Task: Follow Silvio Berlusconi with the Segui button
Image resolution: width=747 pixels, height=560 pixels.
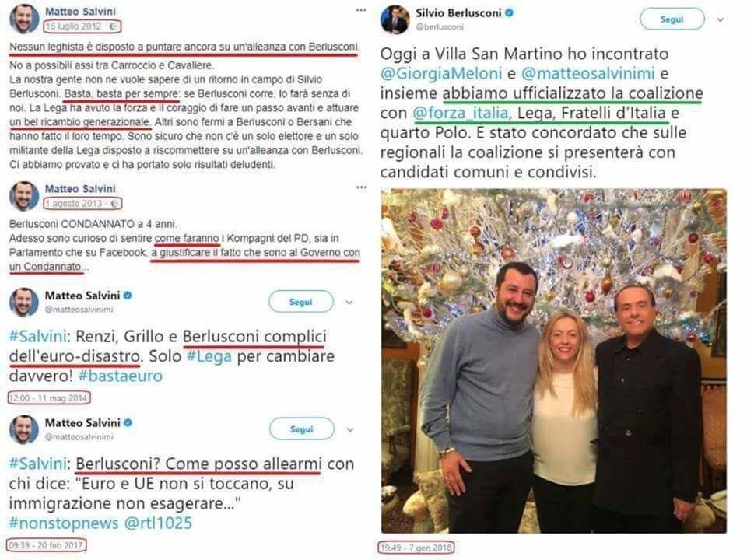Action: [672, 19]
